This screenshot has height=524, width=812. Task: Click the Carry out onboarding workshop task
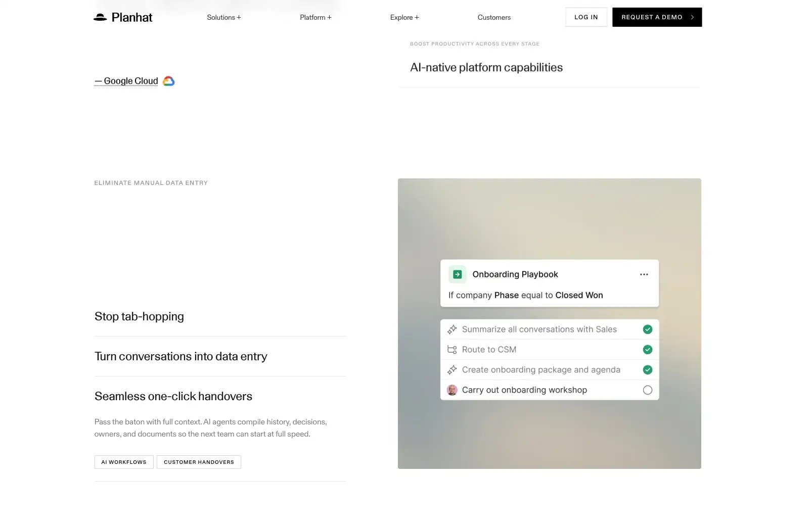click(524, 390)
